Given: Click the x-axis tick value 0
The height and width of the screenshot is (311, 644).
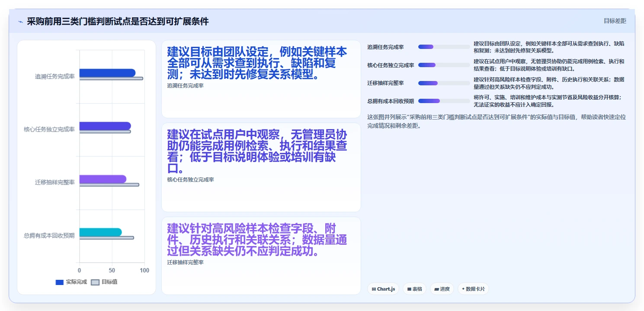Looking at the screenshot, I should [79, 270].
